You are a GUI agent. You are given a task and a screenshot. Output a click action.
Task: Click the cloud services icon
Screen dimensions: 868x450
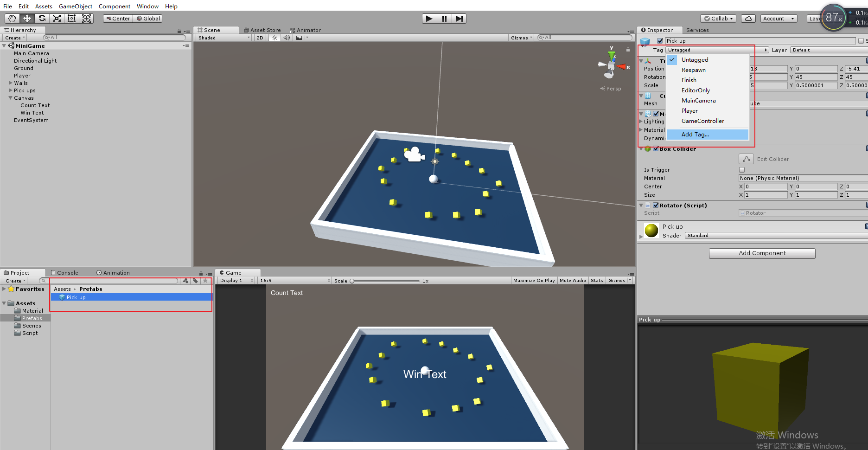[748, 19]
